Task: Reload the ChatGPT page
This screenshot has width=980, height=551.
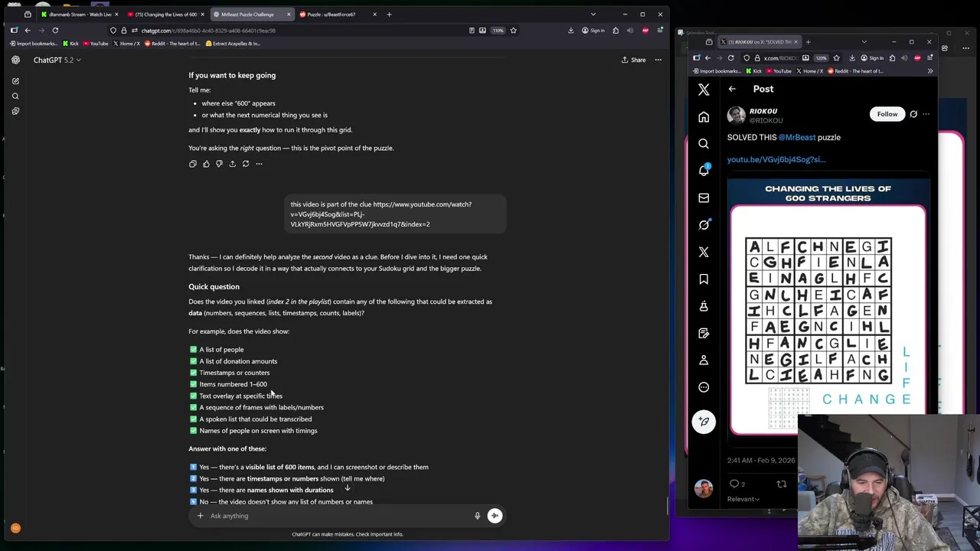Action: point(55,31)
